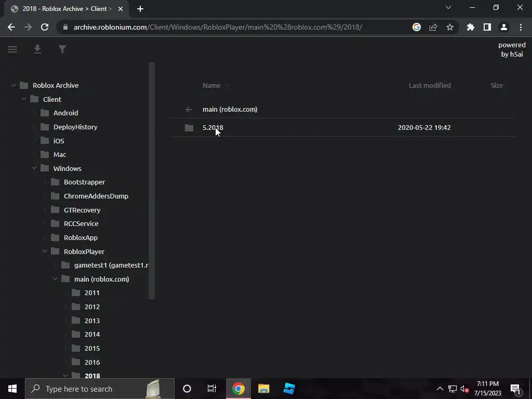Open Cortana circle icon in taskbar
This screenshot has height=399, width=532.
187,389
